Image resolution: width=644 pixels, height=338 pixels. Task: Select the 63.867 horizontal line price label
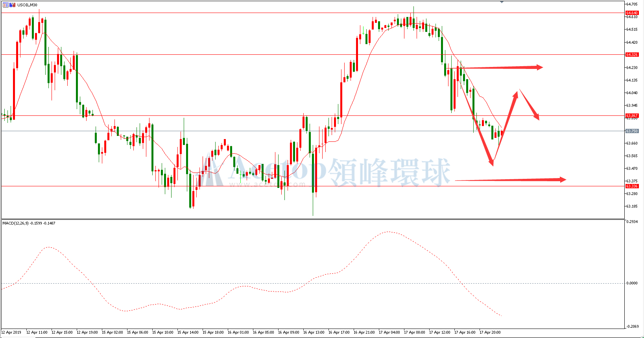(632, 115)
